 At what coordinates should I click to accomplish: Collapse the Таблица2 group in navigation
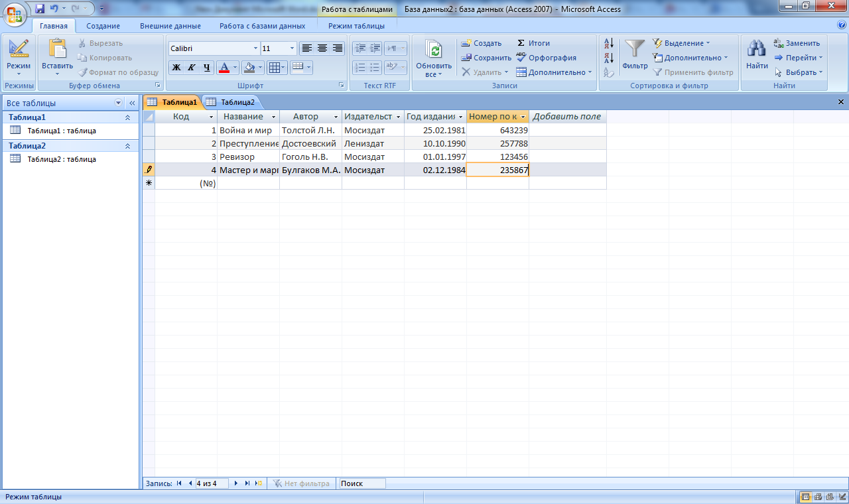(128, 146)
